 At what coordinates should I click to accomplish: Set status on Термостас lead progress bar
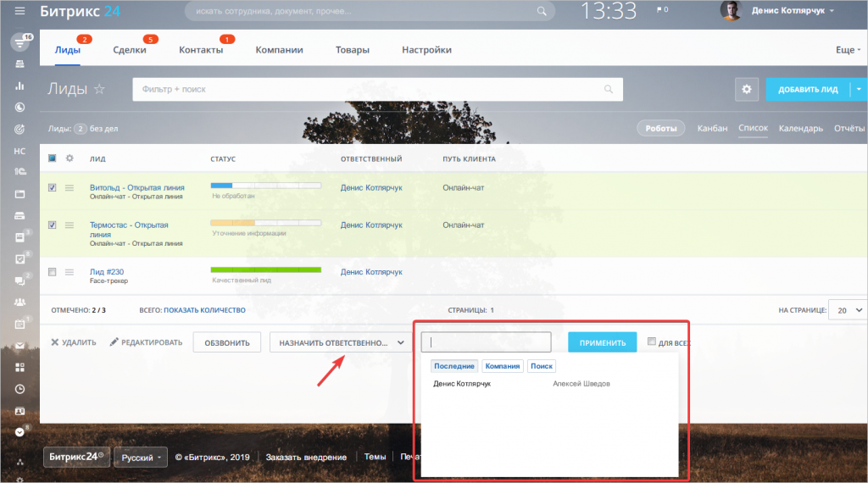pyautogui.click(x=265, y=223)
